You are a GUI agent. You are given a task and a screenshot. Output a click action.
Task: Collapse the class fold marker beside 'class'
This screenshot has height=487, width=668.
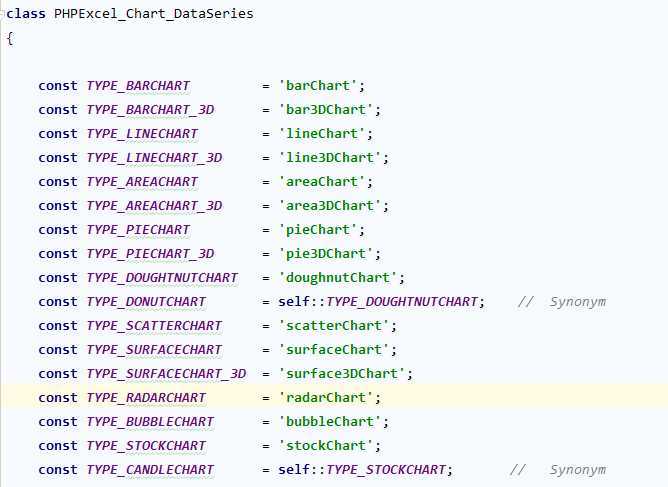point(3,13)
